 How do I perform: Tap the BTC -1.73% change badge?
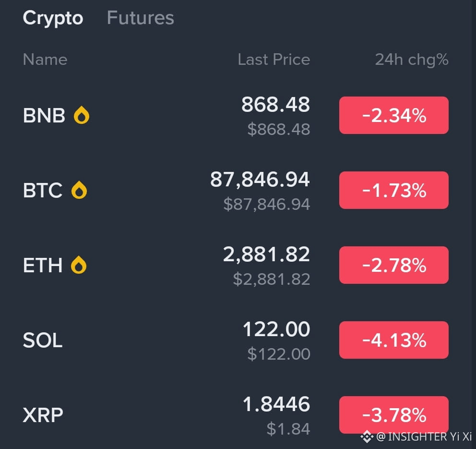click(393, 190)
